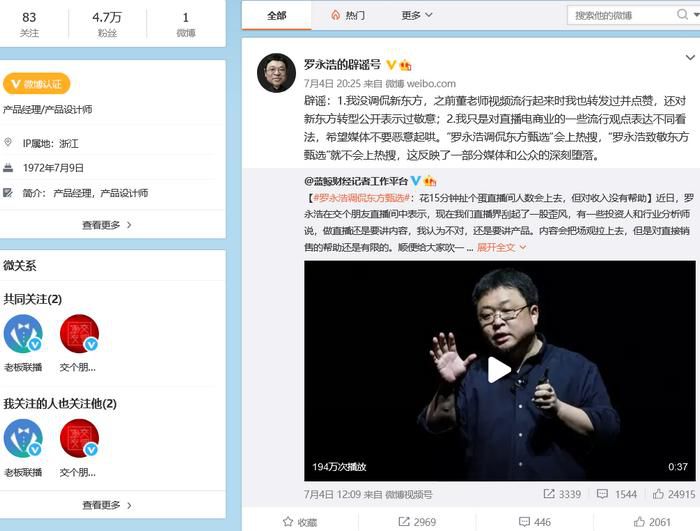Click the 微博认证 badge button

point(37,84)
